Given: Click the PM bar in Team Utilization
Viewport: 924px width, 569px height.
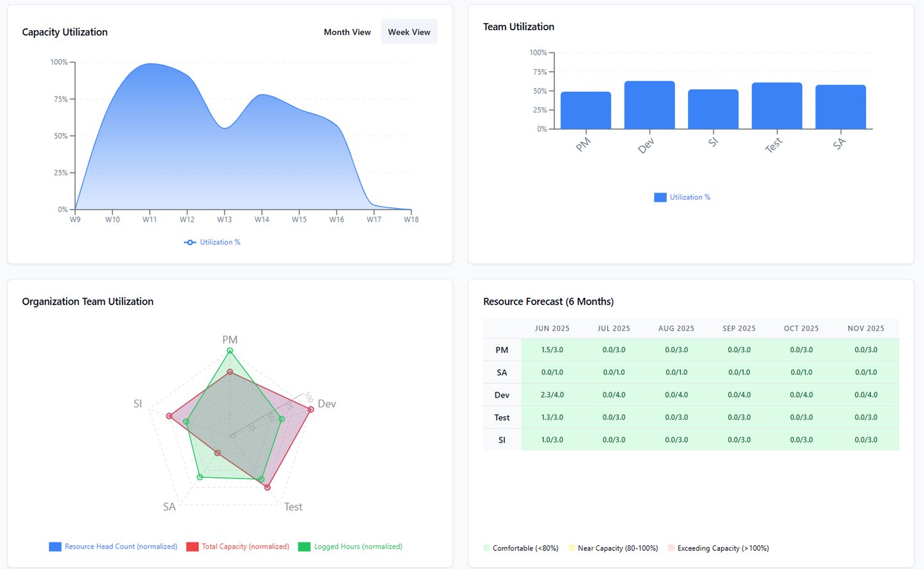Looking at the screenshot, I should click(x=586, y=110).
